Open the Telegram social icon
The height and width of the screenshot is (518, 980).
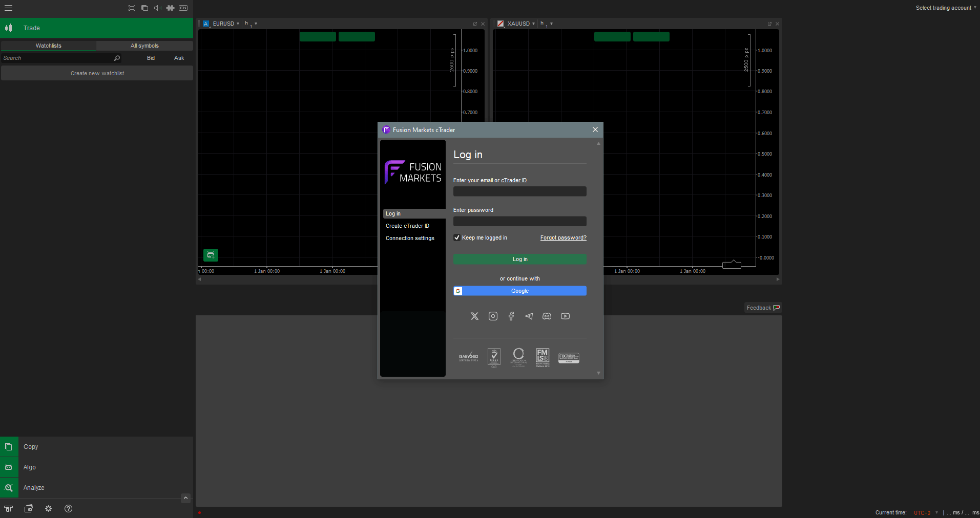coord(529,316)
